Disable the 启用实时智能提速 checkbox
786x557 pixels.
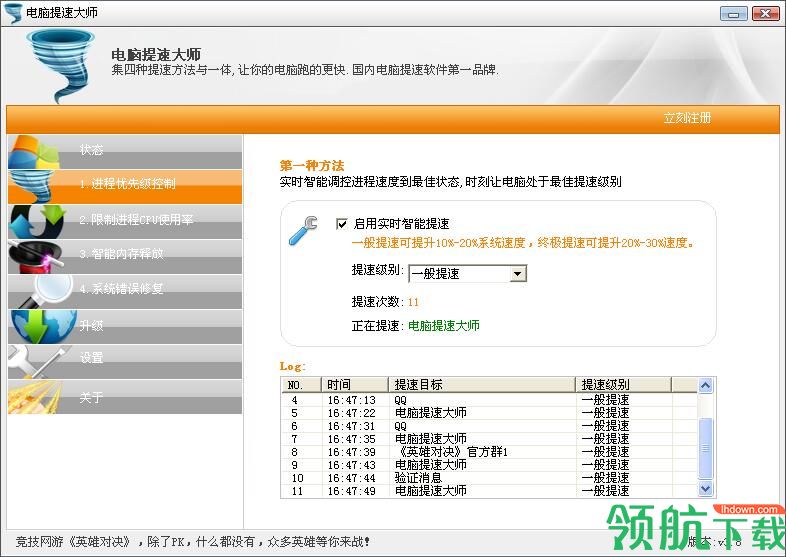click(341, 224)
